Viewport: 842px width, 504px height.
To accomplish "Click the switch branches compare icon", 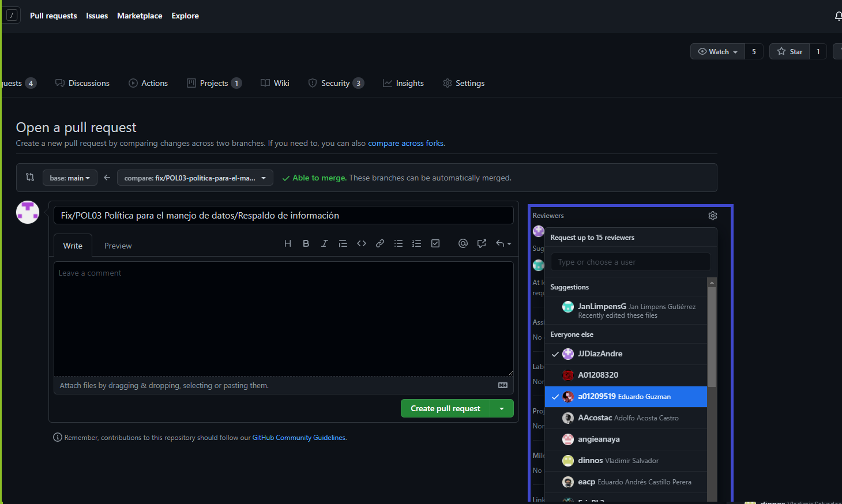I will (x=30, y=177).
